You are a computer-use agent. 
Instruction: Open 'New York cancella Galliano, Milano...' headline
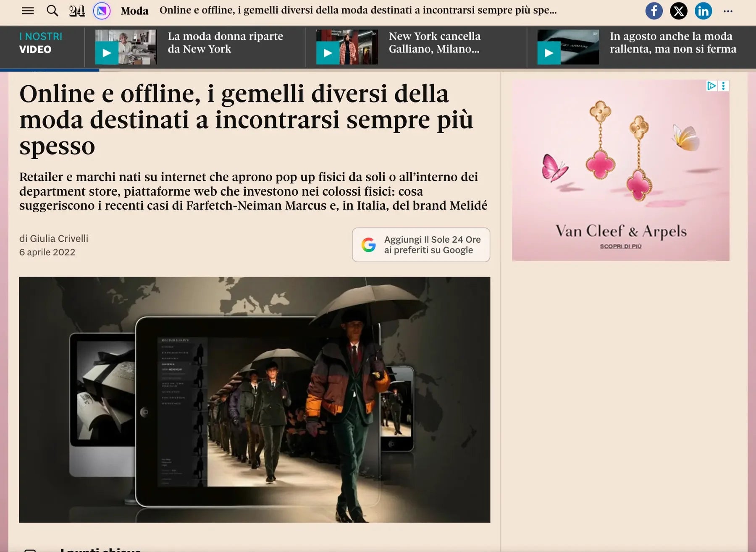click(x=435, y=42)
